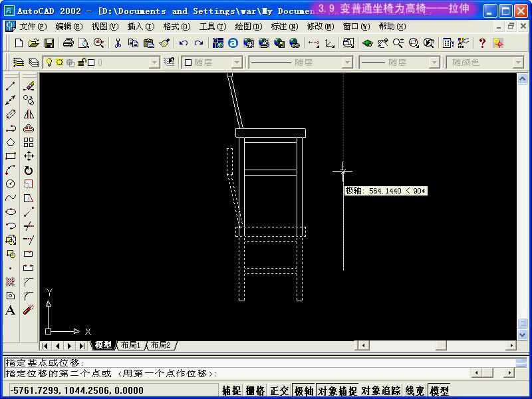Select the Trim tool
Screen dimensions: 532x399
pyautogui.click(x=29, y=225)
